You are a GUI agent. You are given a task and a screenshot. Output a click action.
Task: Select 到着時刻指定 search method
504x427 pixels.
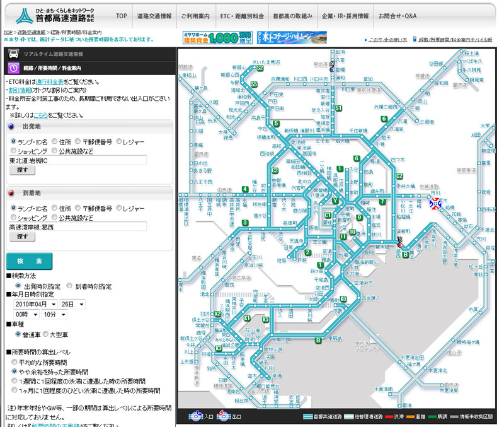point(70,286)
